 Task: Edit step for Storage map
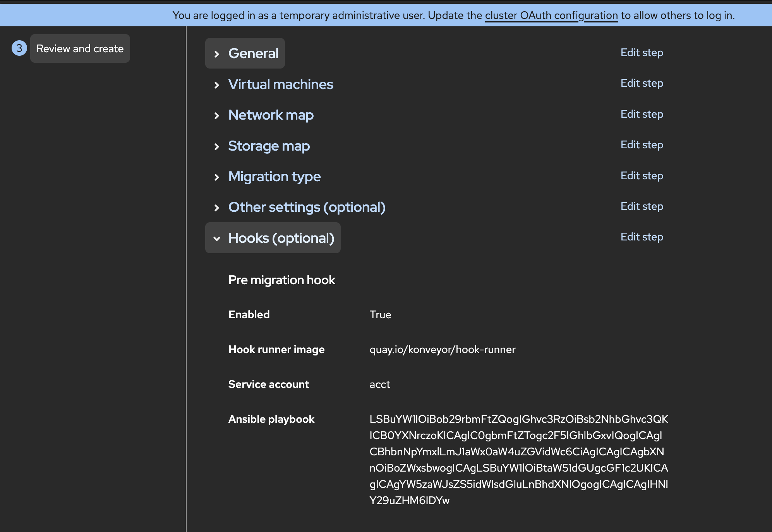(x=642, y=145)
